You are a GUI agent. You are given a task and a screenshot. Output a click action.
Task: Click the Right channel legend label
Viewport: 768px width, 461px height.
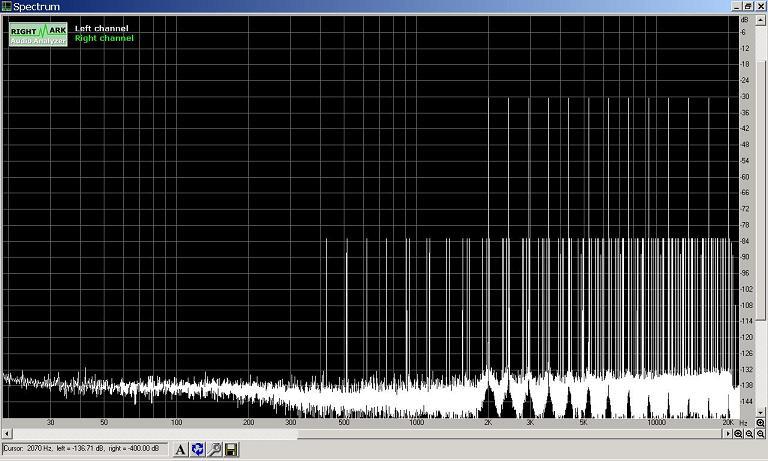tap(104, 38)
